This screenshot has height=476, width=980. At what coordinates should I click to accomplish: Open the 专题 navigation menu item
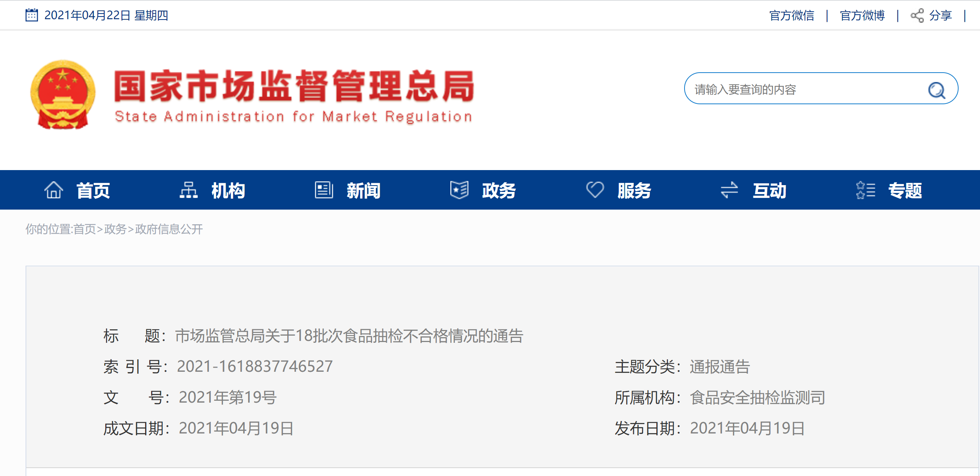tap(905, 190)
